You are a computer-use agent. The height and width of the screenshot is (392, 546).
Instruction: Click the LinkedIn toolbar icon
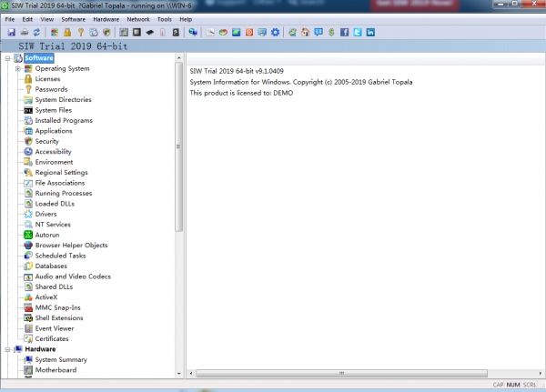pos(370,33)
